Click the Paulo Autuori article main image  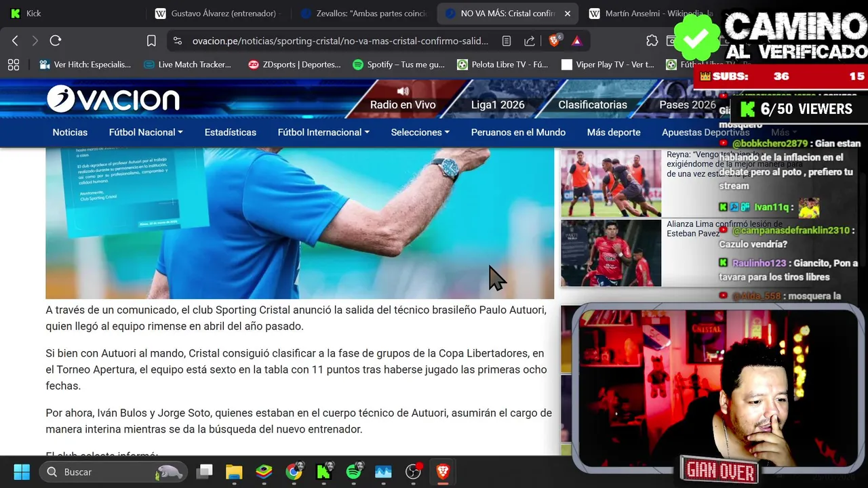coord(300,223)
